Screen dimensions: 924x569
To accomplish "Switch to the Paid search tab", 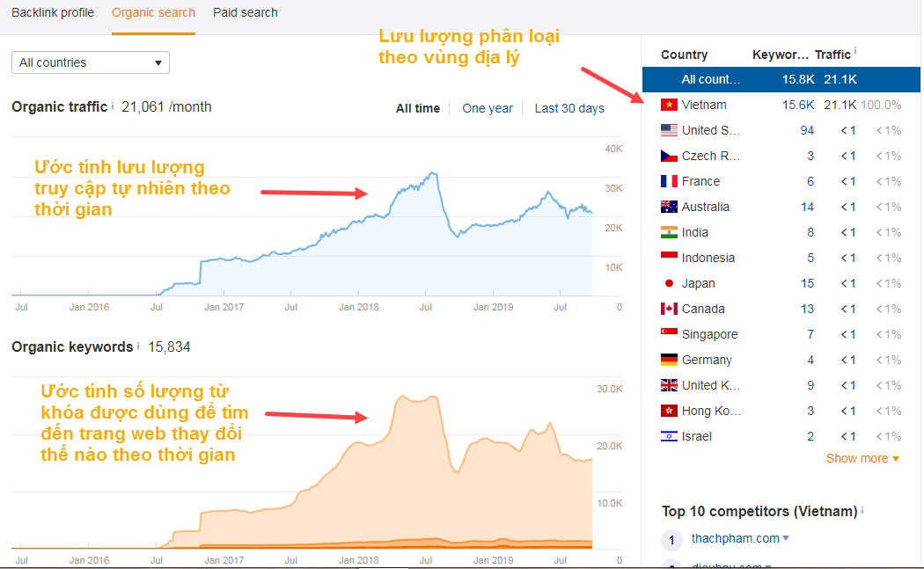I will tap(245, 12).
